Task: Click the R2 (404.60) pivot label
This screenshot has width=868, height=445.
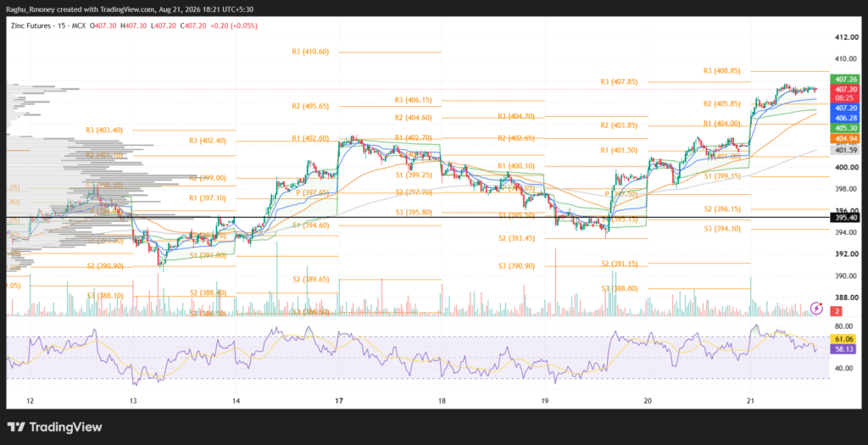Action: [414, 117]
